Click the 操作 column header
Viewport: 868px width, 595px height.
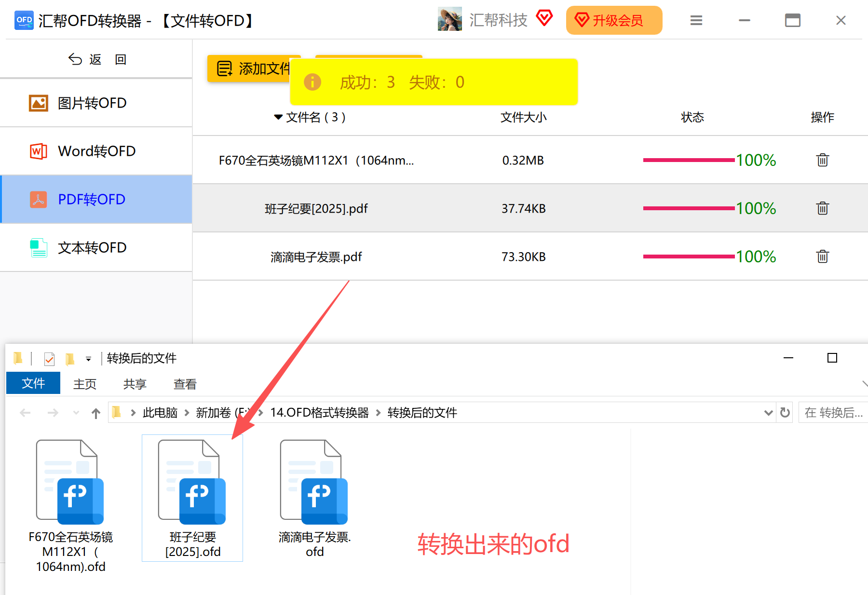(823, 117)
